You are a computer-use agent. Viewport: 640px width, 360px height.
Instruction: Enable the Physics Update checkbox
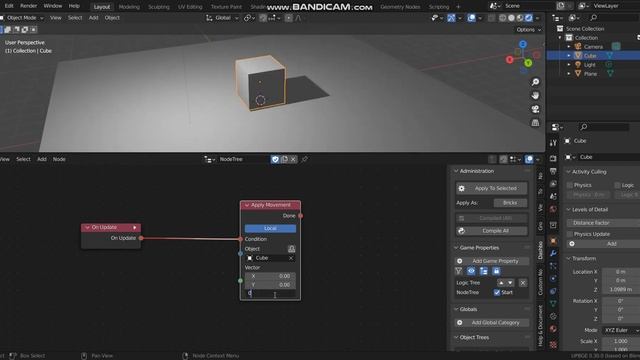[570, 234]
